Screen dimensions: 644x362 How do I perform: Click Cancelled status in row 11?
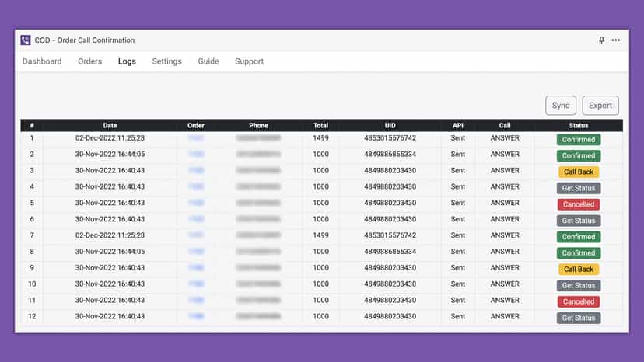click(579, 301)
